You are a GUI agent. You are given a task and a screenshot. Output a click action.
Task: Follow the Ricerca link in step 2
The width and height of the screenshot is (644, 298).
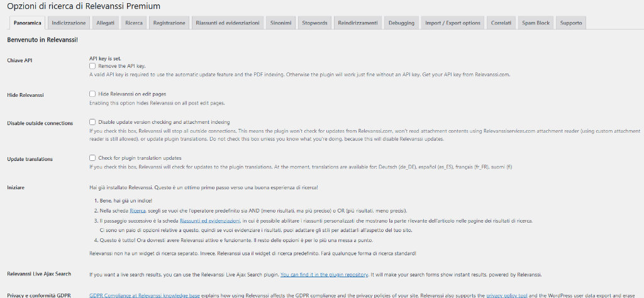coord(137,211)
